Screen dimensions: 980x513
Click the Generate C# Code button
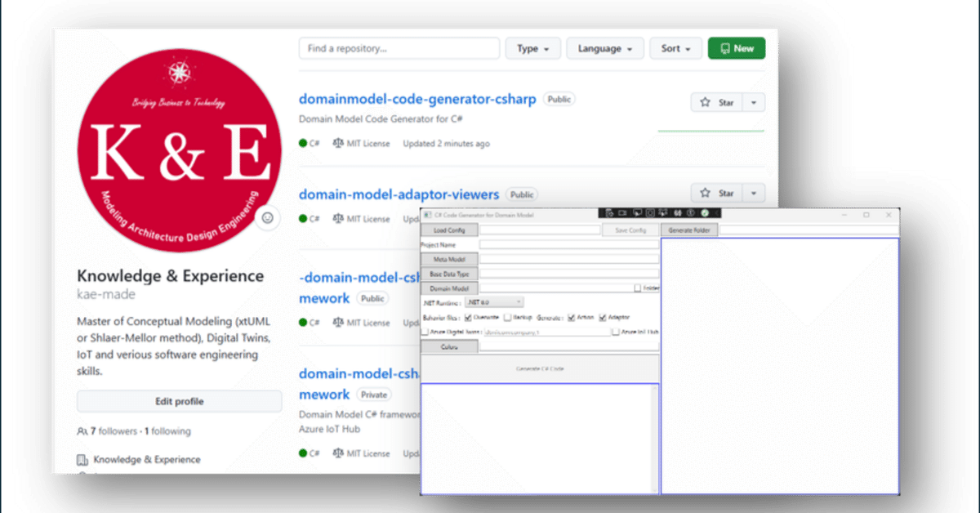point(540,368)
